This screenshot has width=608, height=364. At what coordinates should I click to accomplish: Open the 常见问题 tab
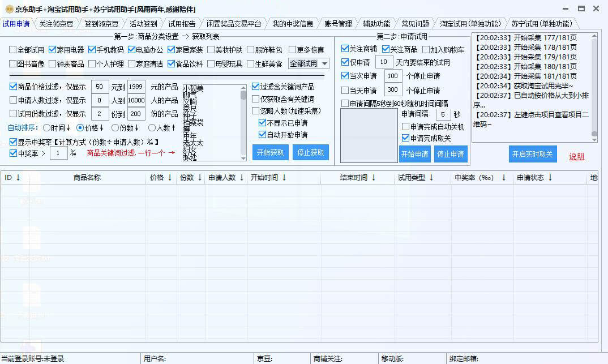pos(415,24)
